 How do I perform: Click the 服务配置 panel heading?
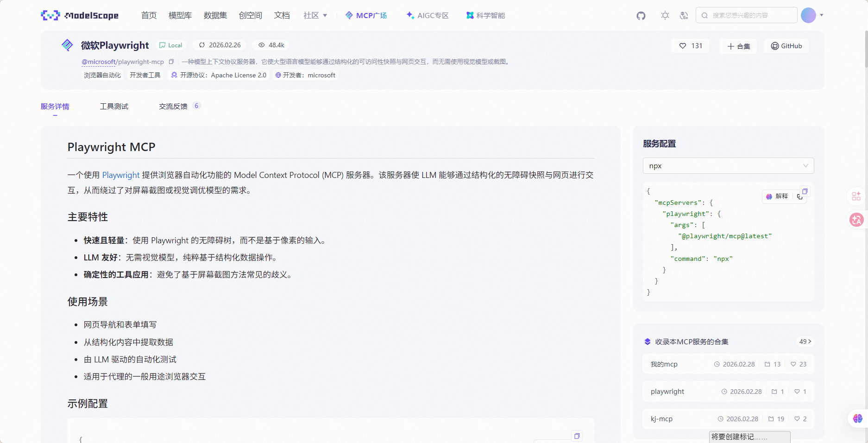660,144
